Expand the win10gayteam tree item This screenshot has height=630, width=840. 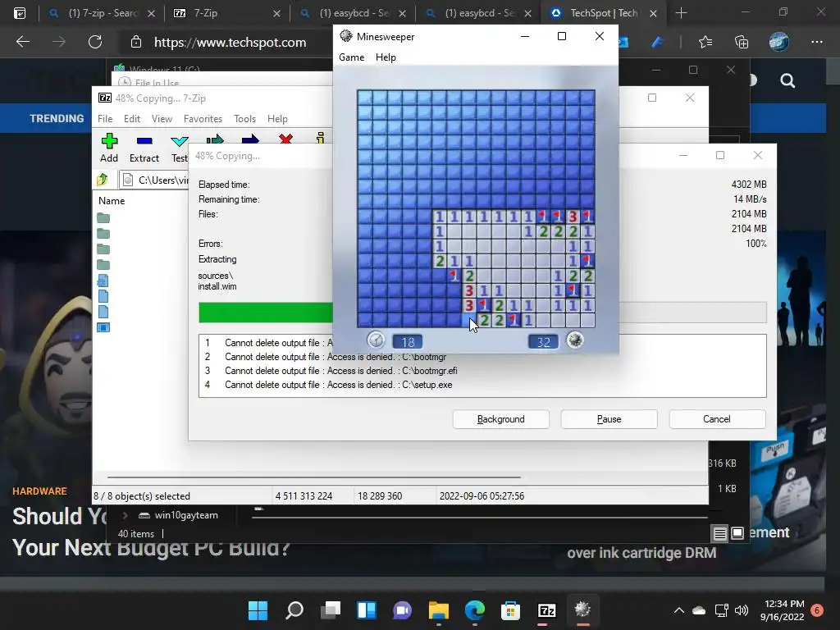[x=125, y=515]
